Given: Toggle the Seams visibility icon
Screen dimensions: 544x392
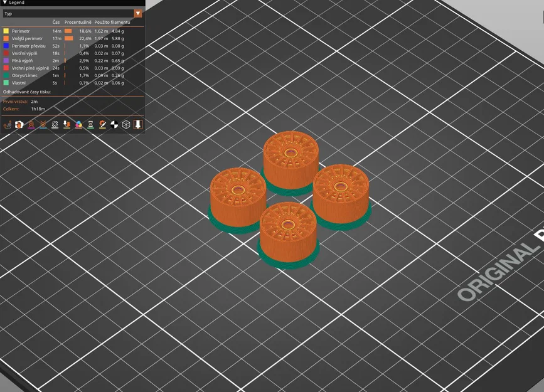Looking at the screenshot, I should [55, 124].
